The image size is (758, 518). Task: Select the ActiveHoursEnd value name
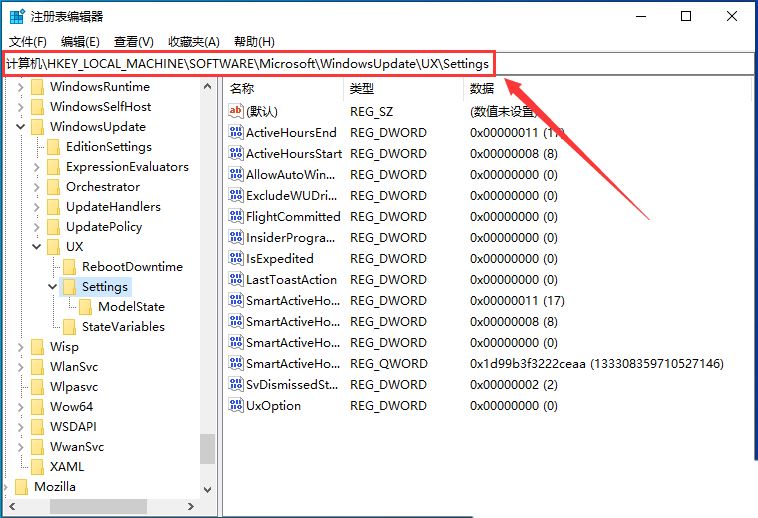(291, 132)
